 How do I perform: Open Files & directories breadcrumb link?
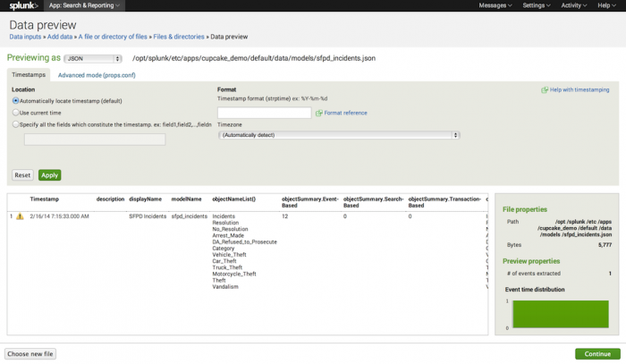tap(179, 37)
